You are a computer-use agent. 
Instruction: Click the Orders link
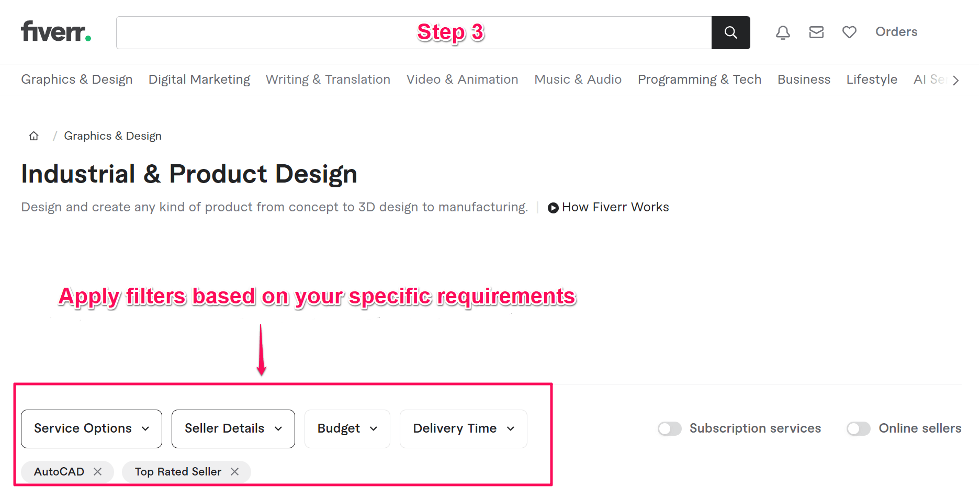pyautogui.click(x=896, y=31)
